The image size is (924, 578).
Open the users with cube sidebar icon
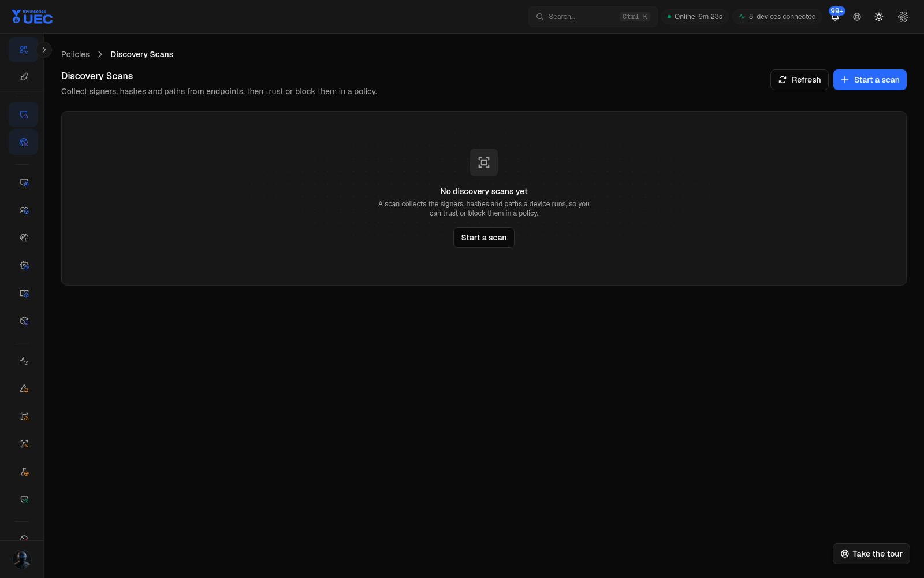click(x=24, y=210)
